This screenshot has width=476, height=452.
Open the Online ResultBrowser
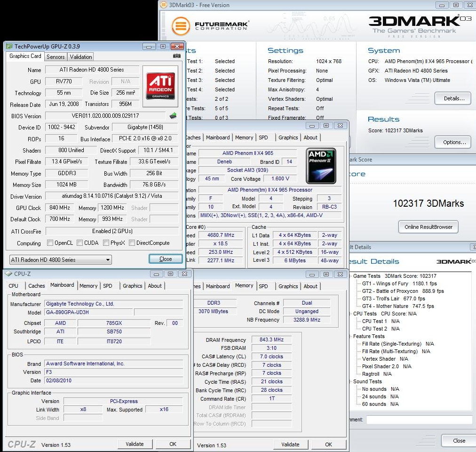point(428,227)
